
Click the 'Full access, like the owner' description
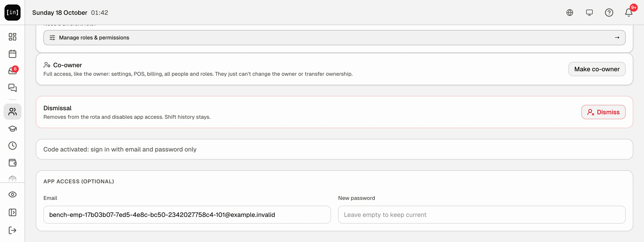[198, 74]
